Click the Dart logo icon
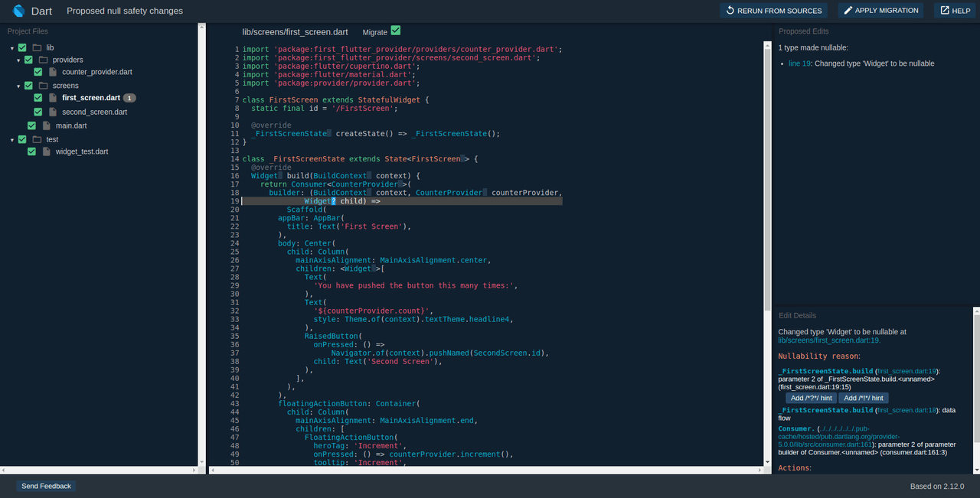 (x=20, y=11)
